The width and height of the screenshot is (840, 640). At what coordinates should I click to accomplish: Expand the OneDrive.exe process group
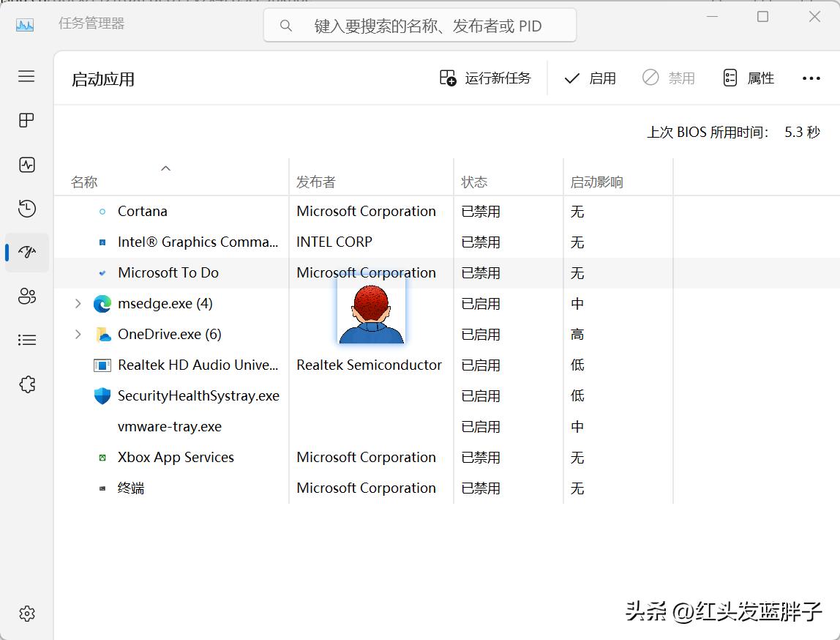pyautogui.click(x=78, y=334)
